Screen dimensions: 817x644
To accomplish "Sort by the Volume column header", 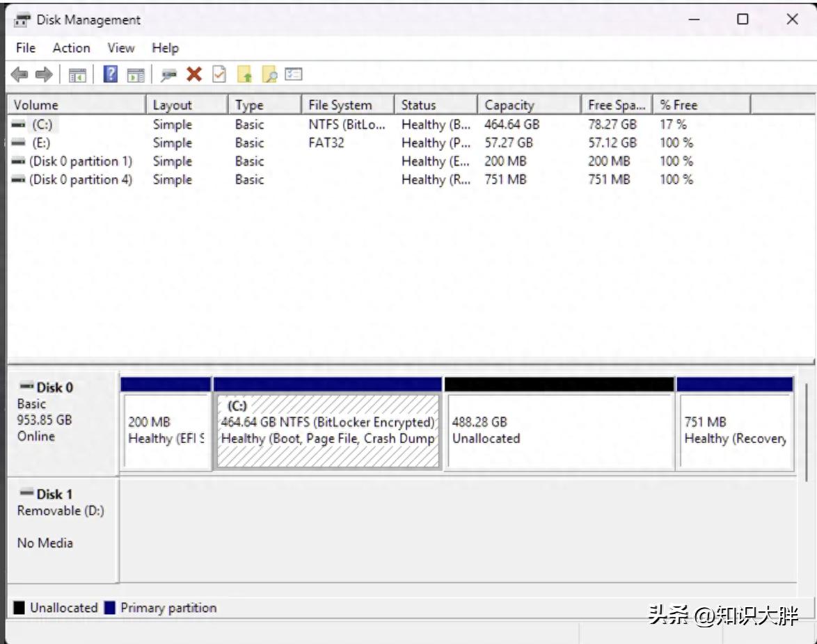I will pos(77,104).
